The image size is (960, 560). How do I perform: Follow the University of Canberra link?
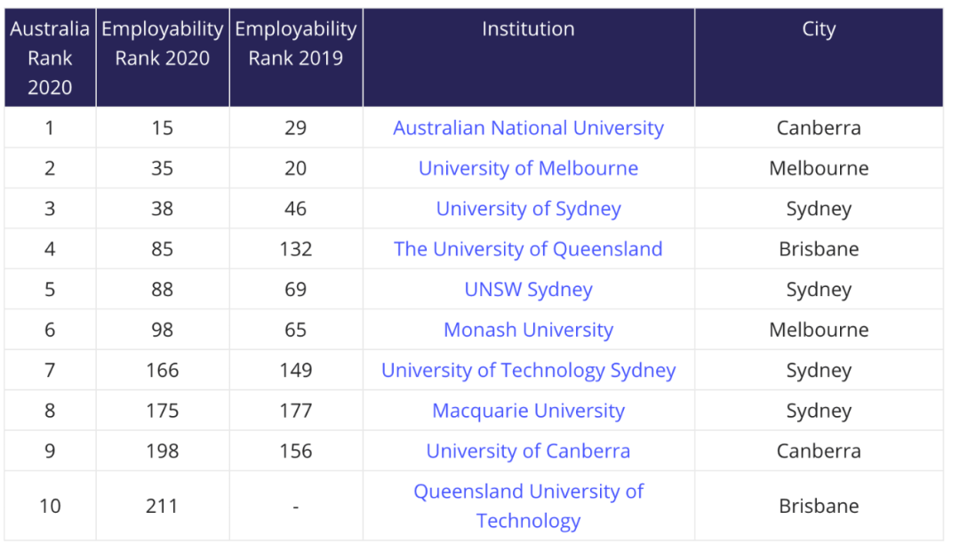pyautogui.click(x=528, y=451)
